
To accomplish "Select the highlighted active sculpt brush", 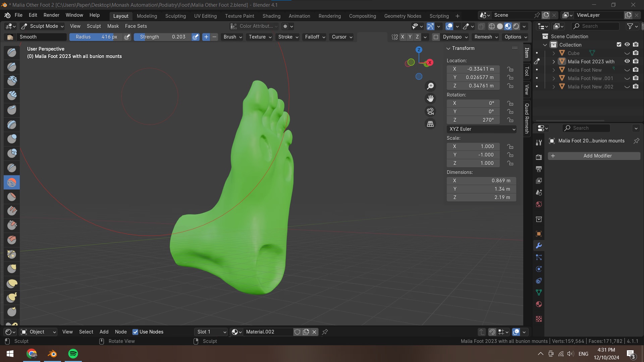I will pyautogui.click(x=12, y=182).
